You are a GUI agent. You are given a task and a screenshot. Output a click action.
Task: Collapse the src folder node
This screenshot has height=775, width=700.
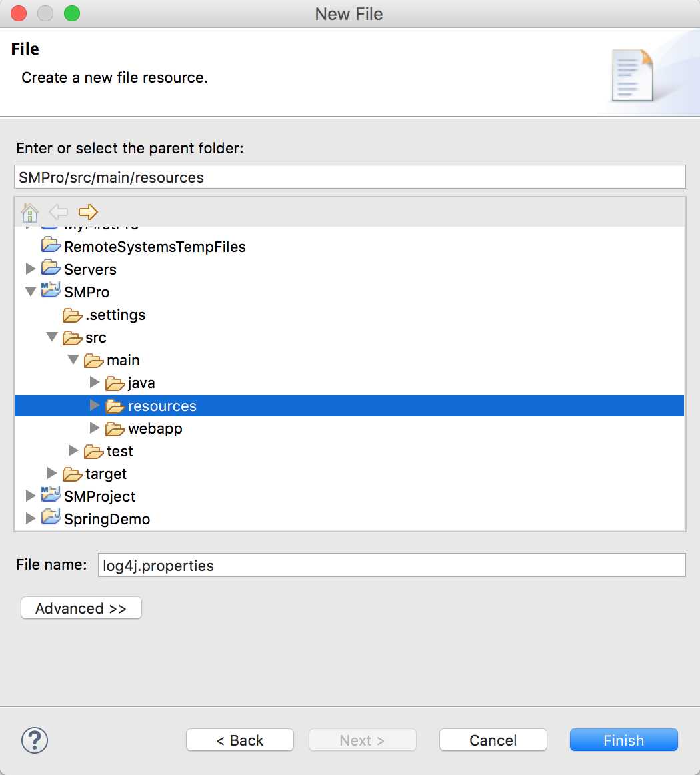coord(51,337)
